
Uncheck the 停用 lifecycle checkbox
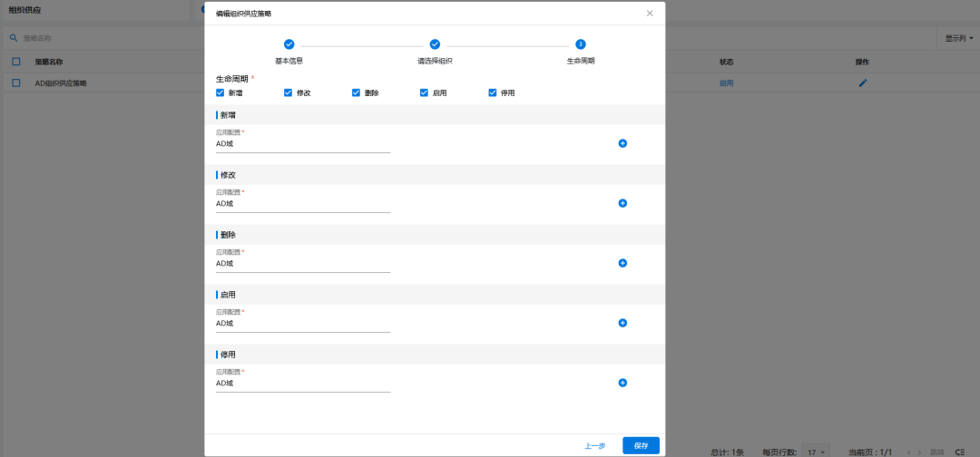[493, 92]
